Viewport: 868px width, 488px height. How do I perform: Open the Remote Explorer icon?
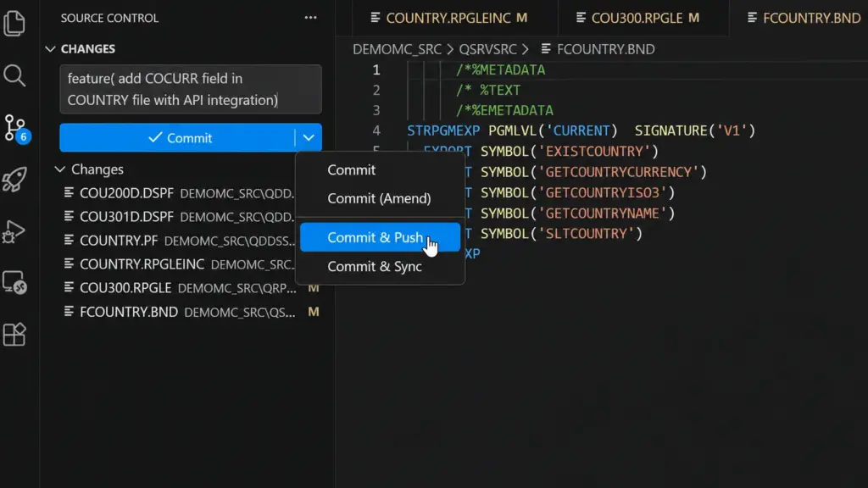(14, 283)
